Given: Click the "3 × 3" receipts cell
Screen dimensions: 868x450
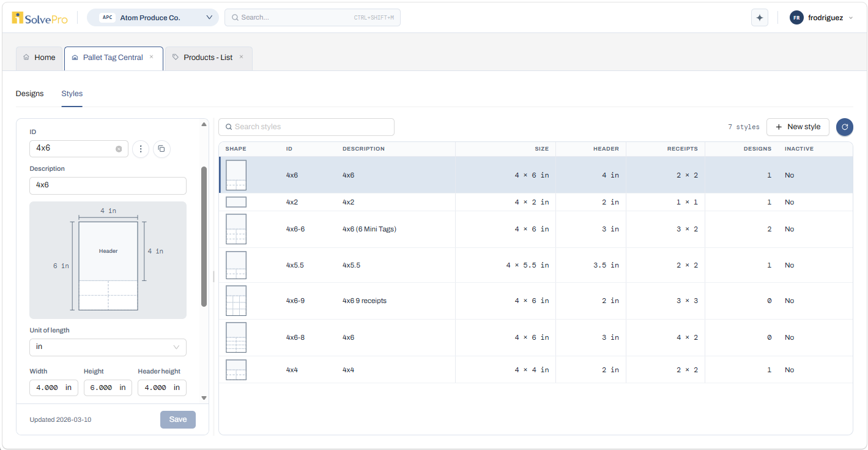Looking at the screenshot, I should coord(687,301).
